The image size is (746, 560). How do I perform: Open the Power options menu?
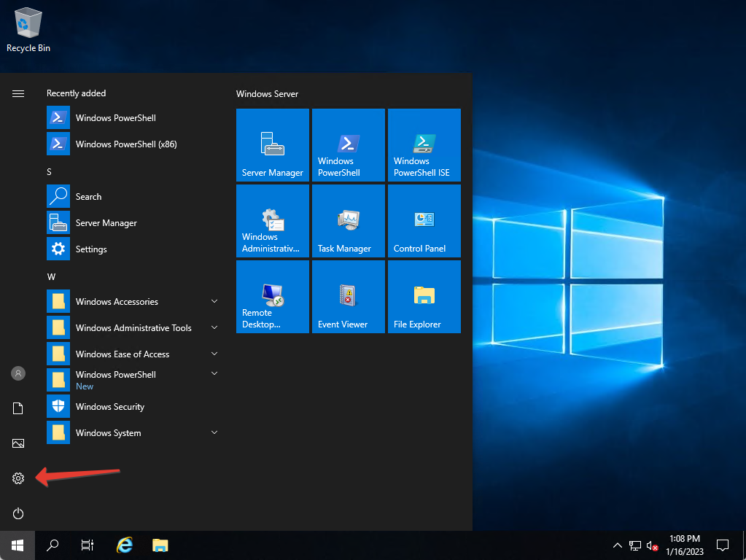tap(18, 513)
